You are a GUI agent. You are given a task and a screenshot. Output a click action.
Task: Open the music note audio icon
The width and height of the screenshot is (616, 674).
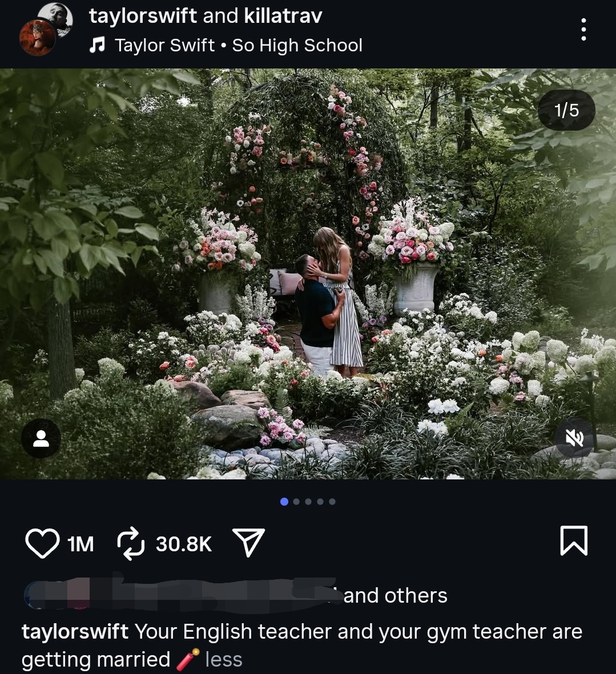[x=96, y=45]
